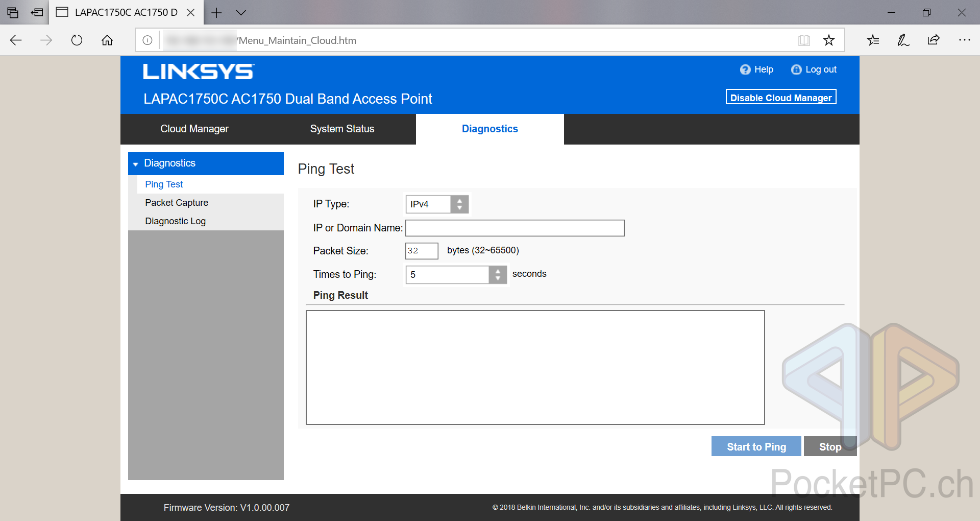Viewport: 980px width, 521px height.
Task: Click the 'LAPAC1750C AC1750 Dual Band Access Point' title
Action: 288,99
